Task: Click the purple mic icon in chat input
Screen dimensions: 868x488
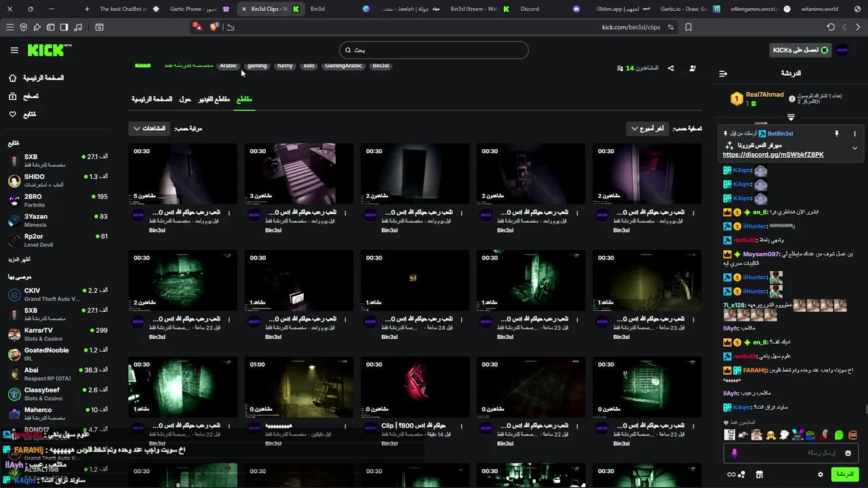Action: point(734,453)
